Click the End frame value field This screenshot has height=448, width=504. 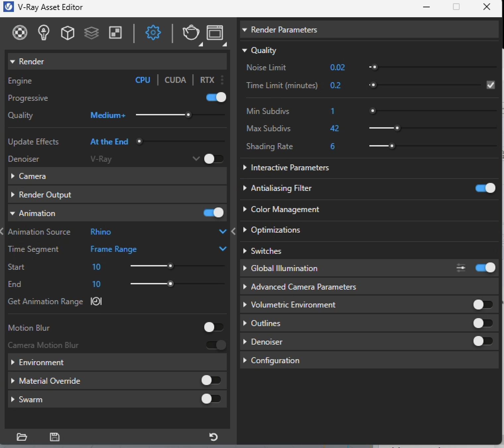(x=96, y=284)
